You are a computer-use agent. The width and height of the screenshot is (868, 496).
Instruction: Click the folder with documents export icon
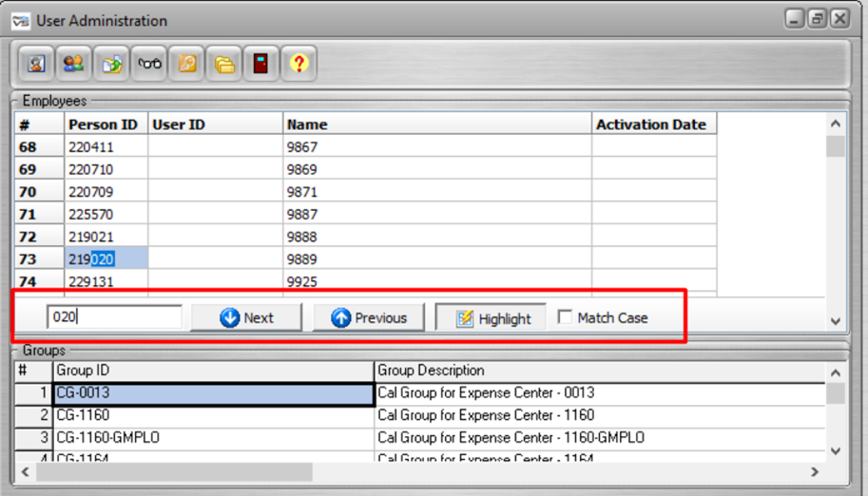(x=111, y=64)
